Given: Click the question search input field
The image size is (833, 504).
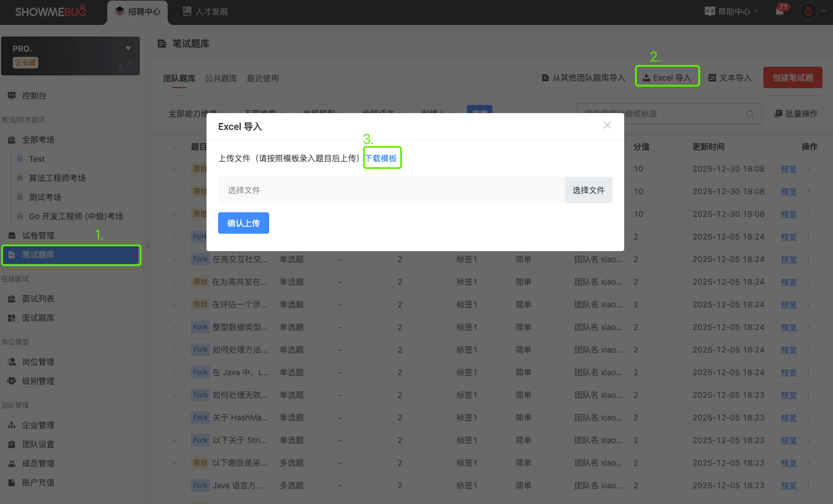Looking at the screenshot, I should 661,114.
